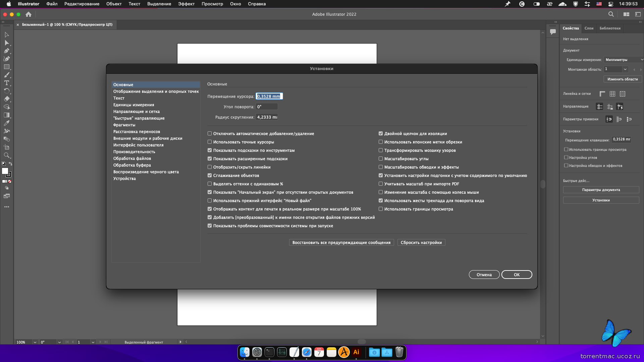Toggle grid icon in Properties panel
The width and height of the screenshot is (644, 362).
(612, 94)
